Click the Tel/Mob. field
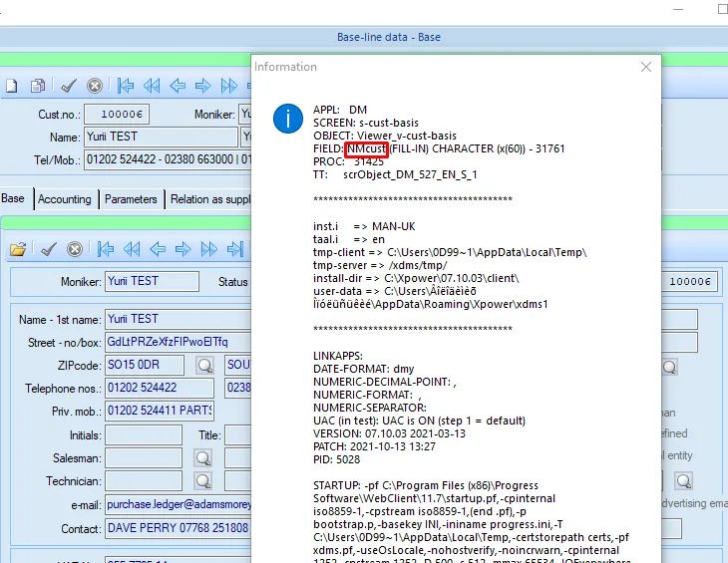Screen dimensions: 728x563 click(x=168, y=159)
